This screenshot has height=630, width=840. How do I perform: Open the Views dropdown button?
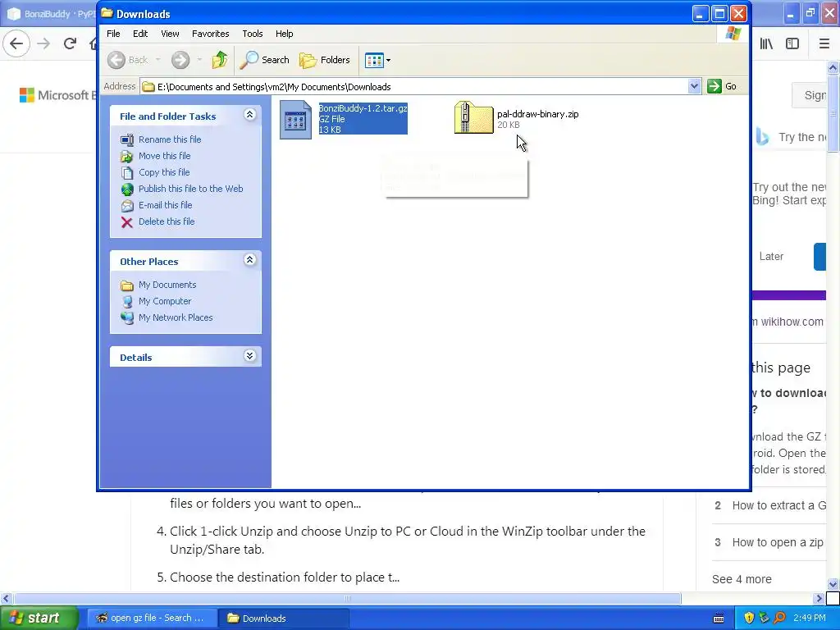click(377, 60)
